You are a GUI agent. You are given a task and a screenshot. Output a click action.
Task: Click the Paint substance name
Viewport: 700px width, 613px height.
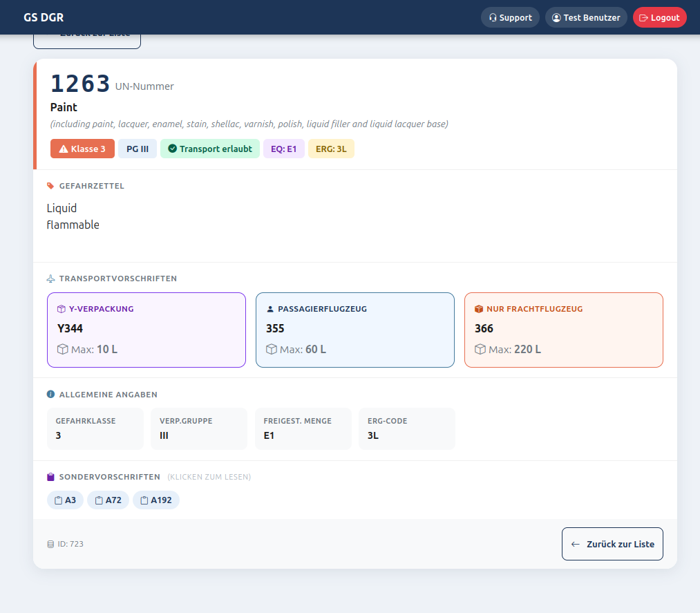(64, 107)
